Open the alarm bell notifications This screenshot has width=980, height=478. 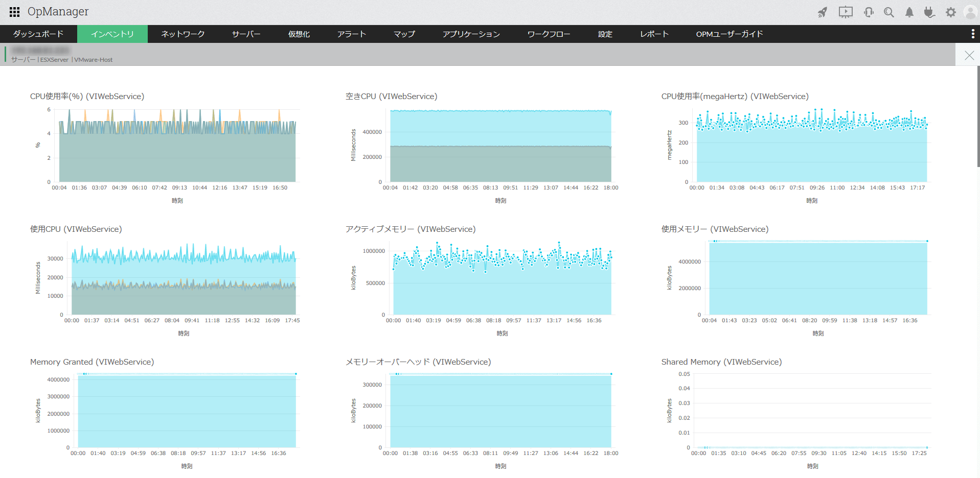909,12
